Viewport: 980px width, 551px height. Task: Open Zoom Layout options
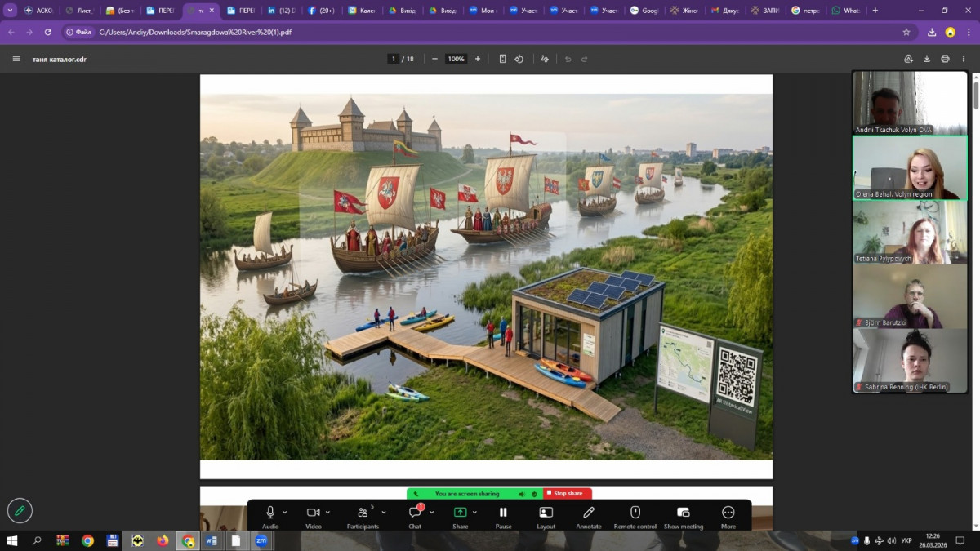pyautogui.click(x=546, y=513)
